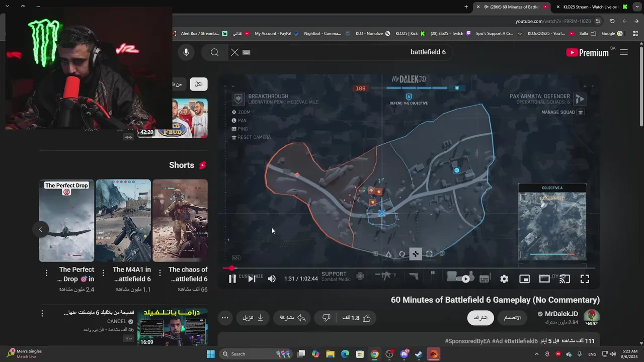This screenshot has height=362, width=644.
Task: Subscribe to MrDalekJD (اشتراك)
Action: [480, 318]
